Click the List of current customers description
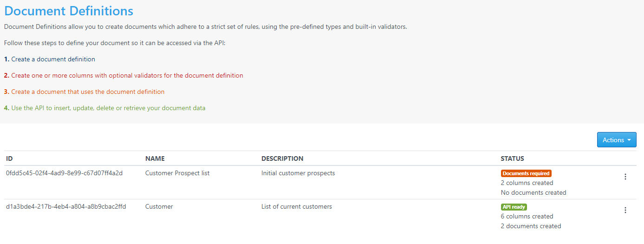This screenshot has width=644, height=244. (297, 206)
